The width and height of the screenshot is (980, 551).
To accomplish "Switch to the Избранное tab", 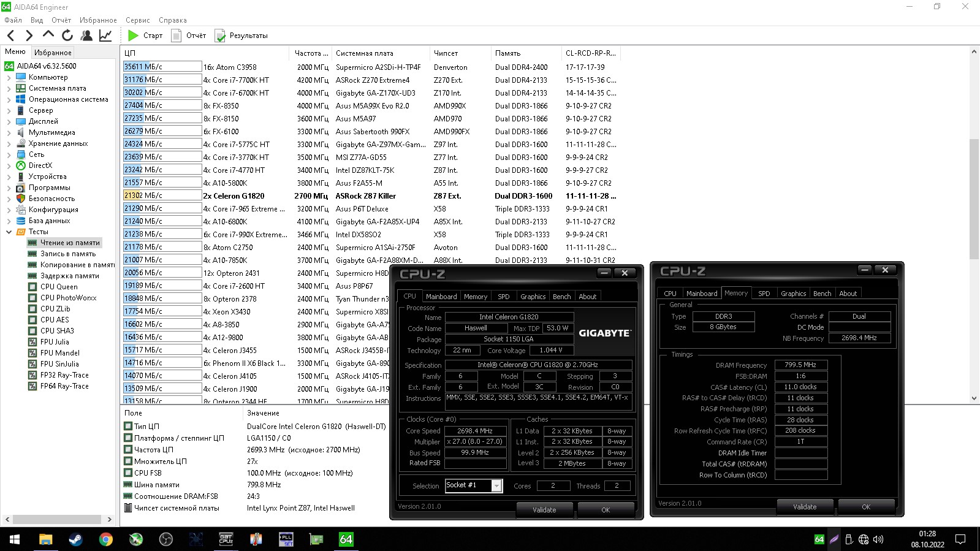I will [53, 53].
